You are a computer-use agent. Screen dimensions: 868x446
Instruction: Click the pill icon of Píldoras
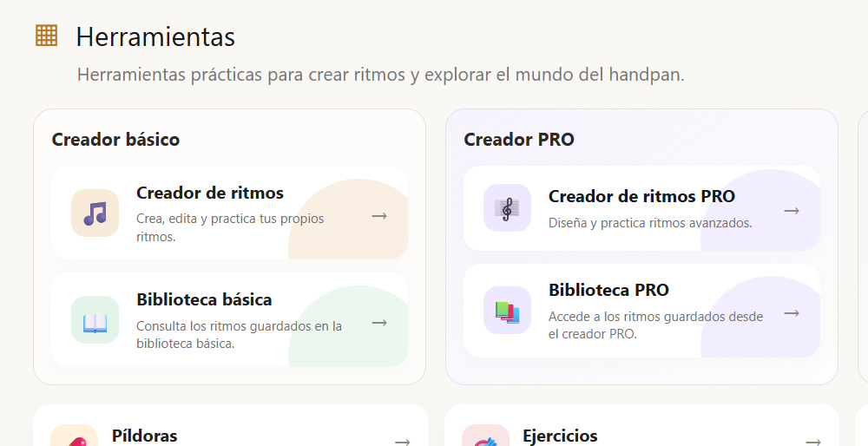[74, 436]
